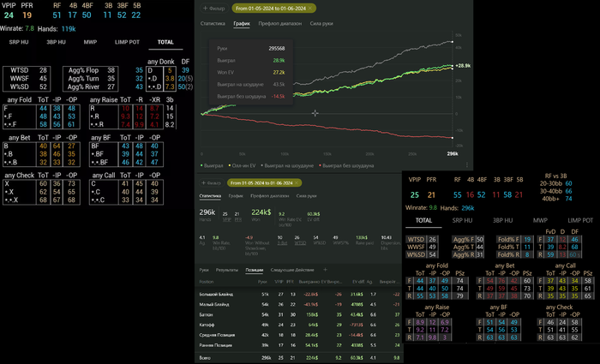Click Winrate 7.8 in the left HUD
Image resolution: width=600 pixels, height=364 pixels.
point(17,28)
